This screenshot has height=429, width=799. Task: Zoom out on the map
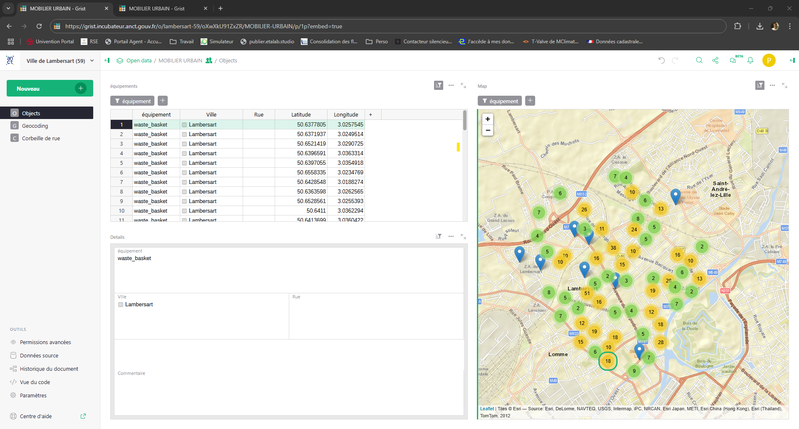tap(487, 130)
